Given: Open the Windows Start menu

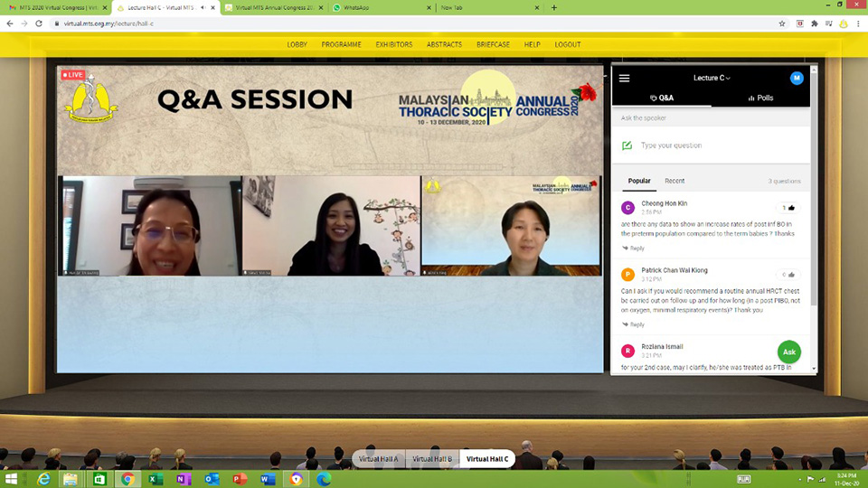Looking at the screenshot, I should (x=11, y=479).
